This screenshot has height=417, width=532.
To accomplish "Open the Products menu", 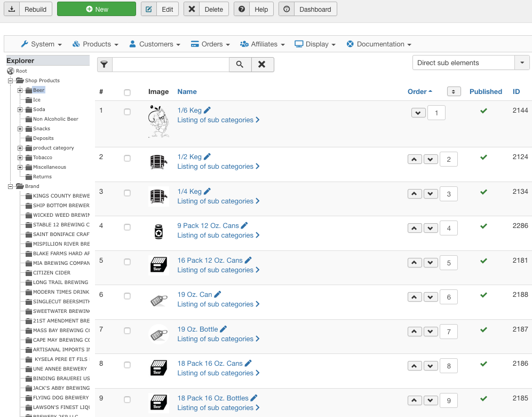I will (x=96, y=44).
